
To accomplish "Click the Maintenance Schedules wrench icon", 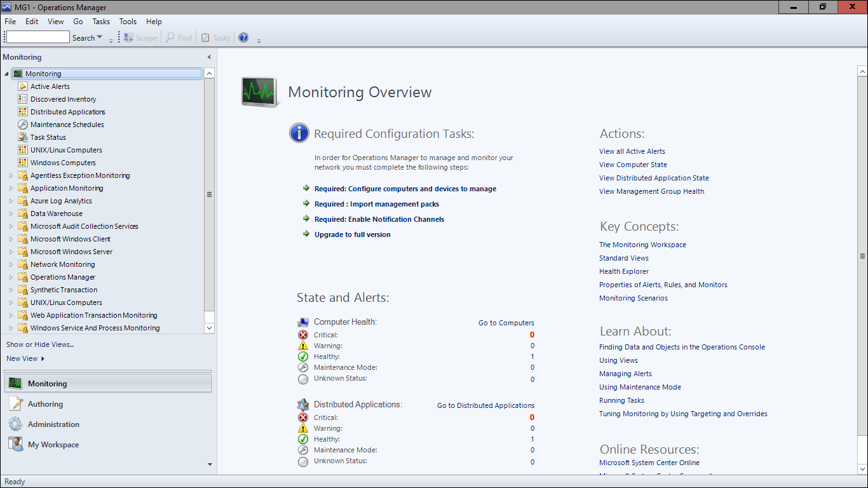I will tap(23, 125).
